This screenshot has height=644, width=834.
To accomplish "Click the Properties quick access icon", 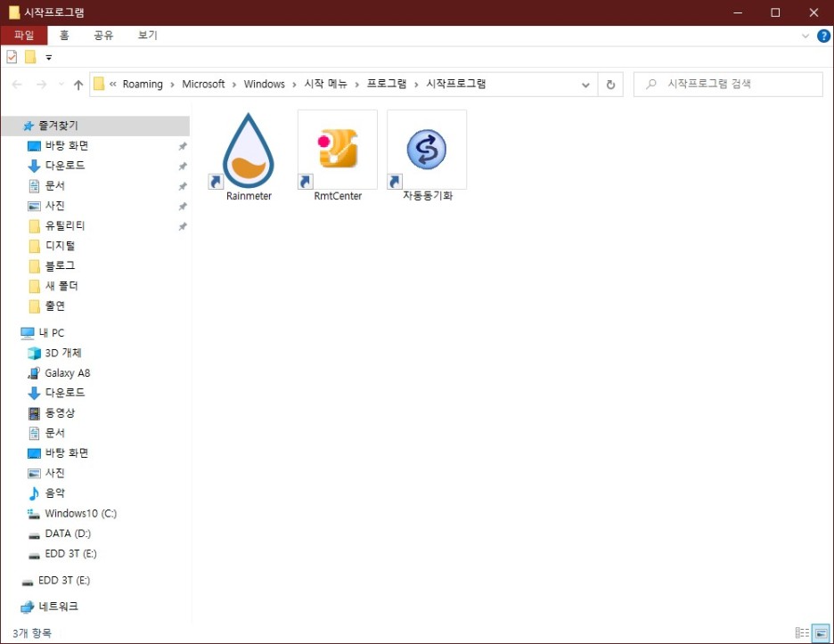I will point(12,57).
